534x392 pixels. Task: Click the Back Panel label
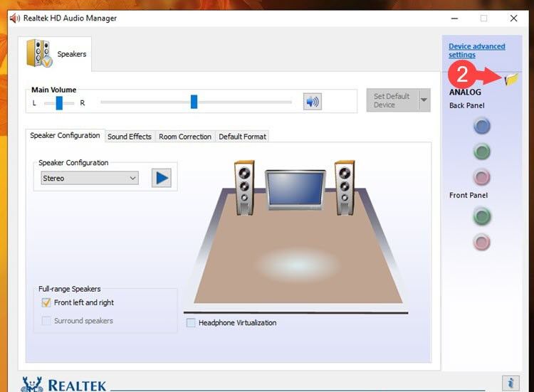(466, 105)
